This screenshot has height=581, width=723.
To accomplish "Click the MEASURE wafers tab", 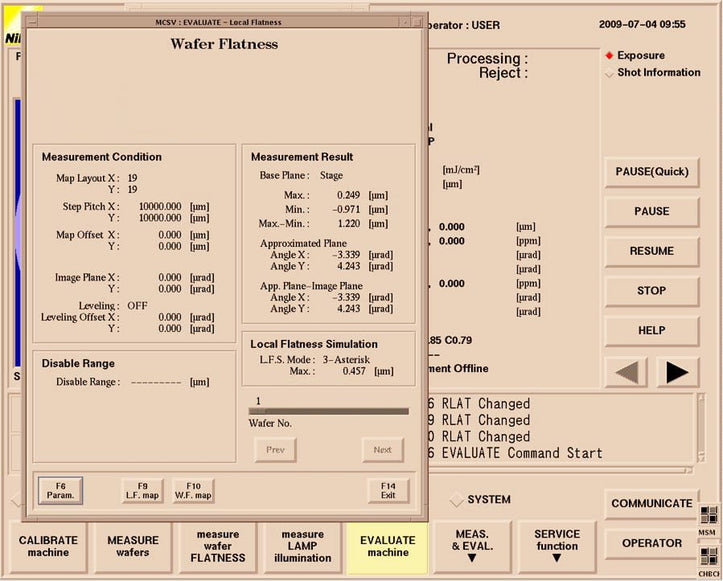I will pos(133,546).
